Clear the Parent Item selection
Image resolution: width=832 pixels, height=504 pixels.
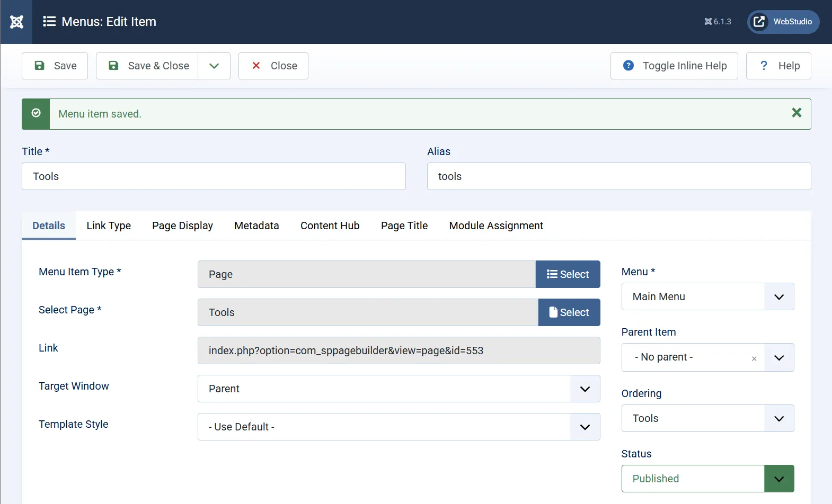[754, 358]
